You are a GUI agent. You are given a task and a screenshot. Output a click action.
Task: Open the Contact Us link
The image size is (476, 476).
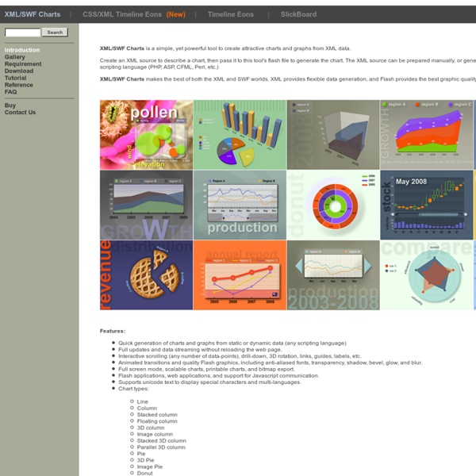click(x=20, y=113)
